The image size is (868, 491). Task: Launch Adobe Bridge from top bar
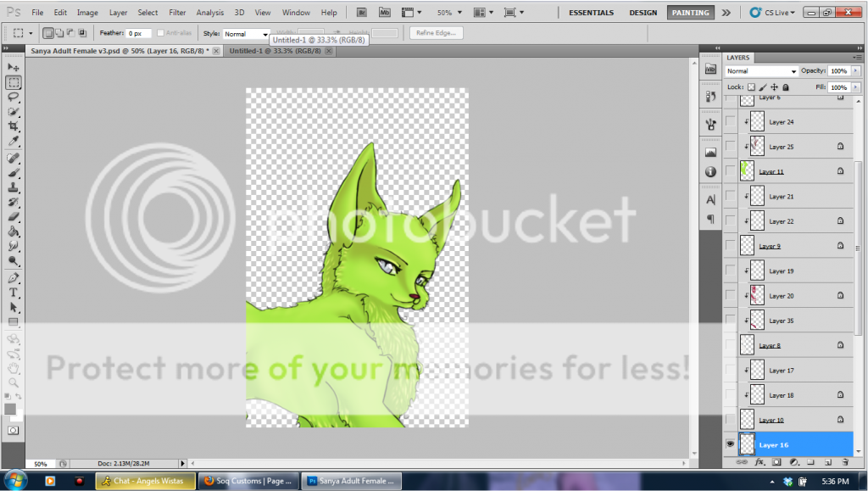tap(362, 13)
